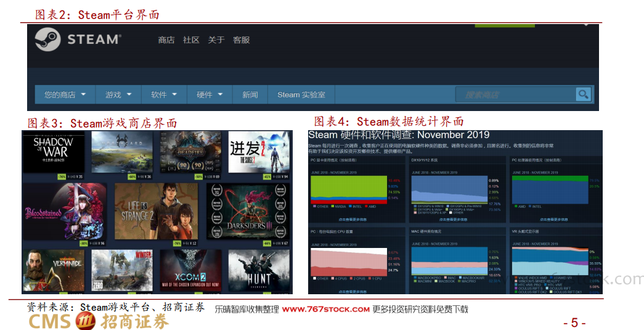The width and height of the screenshot is (644, 330).
Task: Click the ¥ 69 price under Deadfire
Action: [216, 176]
